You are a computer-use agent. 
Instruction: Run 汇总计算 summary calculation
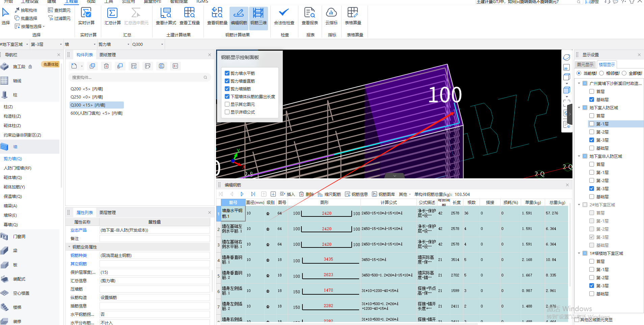coord(112,16)
